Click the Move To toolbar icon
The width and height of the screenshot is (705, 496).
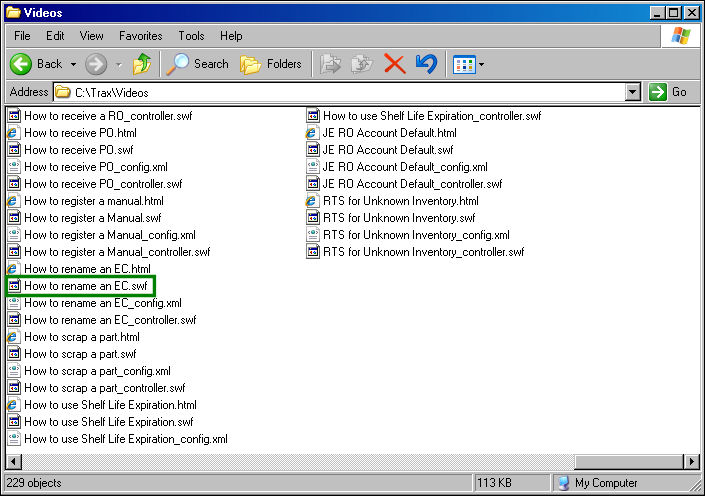330,64
